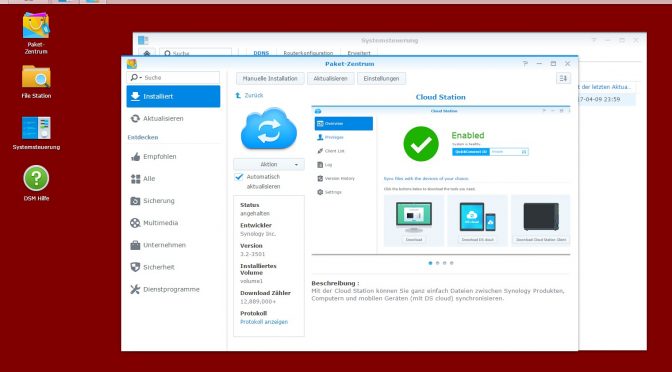Viewport: 672px width, 372px height.
Task: Click the 'Synology Inc.' developer text
Action: click(x=258, y=234)
